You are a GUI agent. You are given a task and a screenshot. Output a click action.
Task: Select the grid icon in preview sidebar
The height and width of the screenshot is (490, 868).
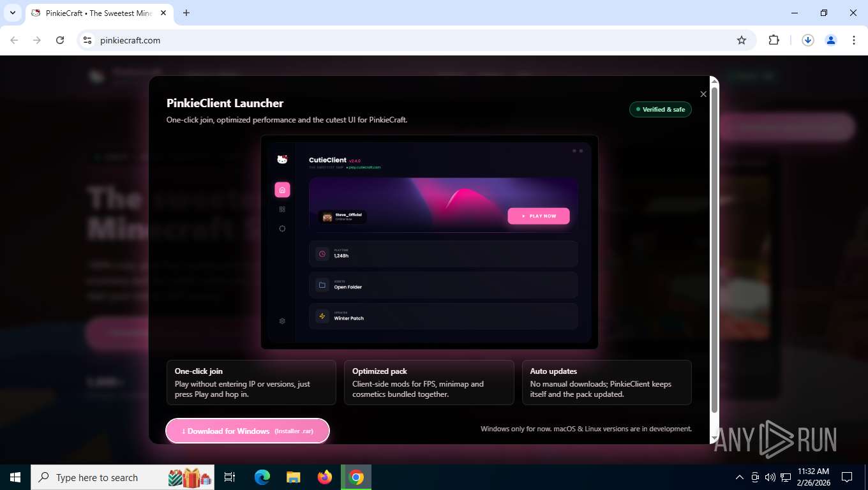[282, 209]
